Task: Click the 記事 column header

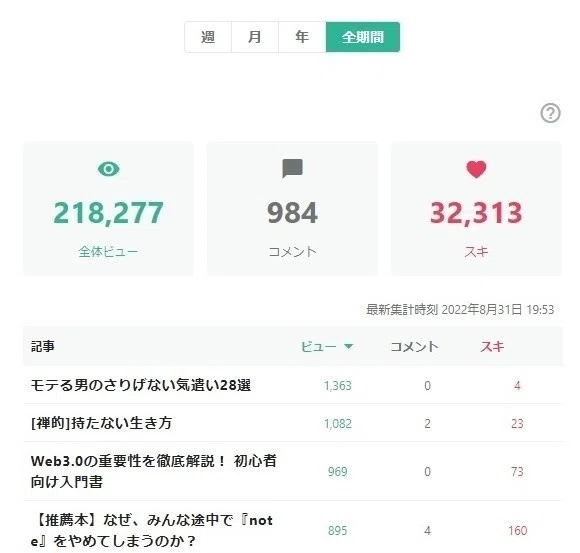Action: click(43, 347)
